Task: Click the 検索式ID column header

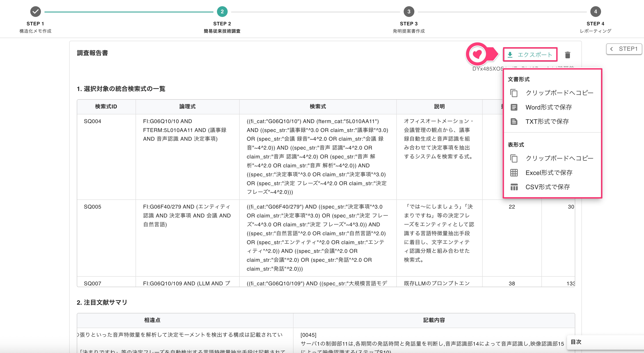Action: coord(106,107)
